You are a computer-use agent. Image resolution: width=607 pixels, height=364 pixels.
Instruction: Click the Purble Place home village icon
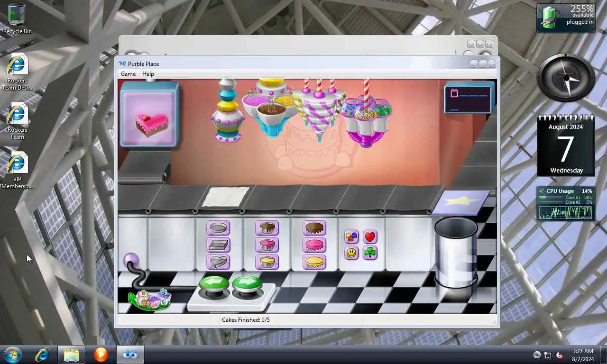click(x=150, y=300)
